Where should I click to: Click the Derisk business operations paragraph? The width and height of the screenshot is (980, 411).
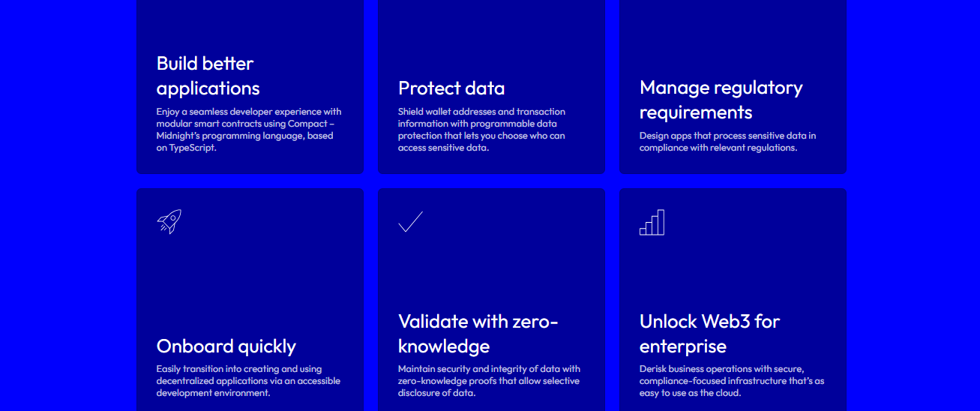[x=732, y=381]
